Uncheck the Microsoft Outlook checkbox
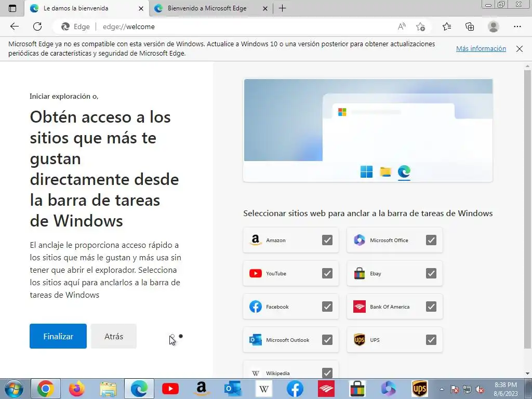This screenshot has width=532, height=399. pos(327,340)
